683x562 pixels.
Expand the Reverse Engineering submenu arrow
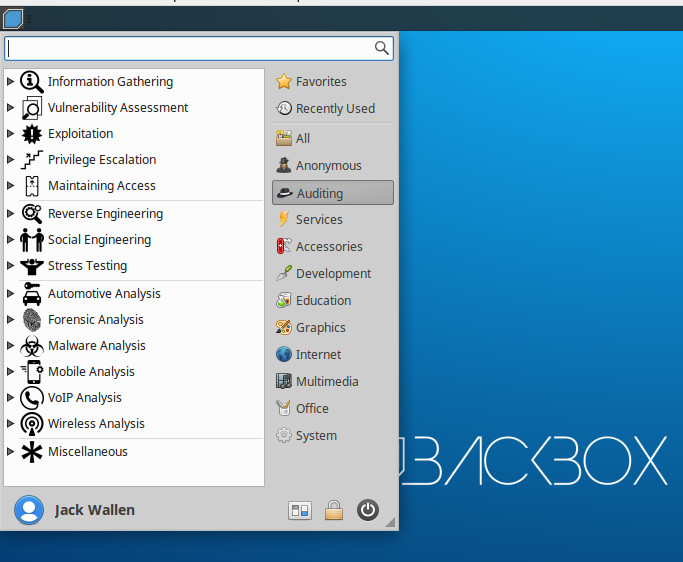point(11,214)
